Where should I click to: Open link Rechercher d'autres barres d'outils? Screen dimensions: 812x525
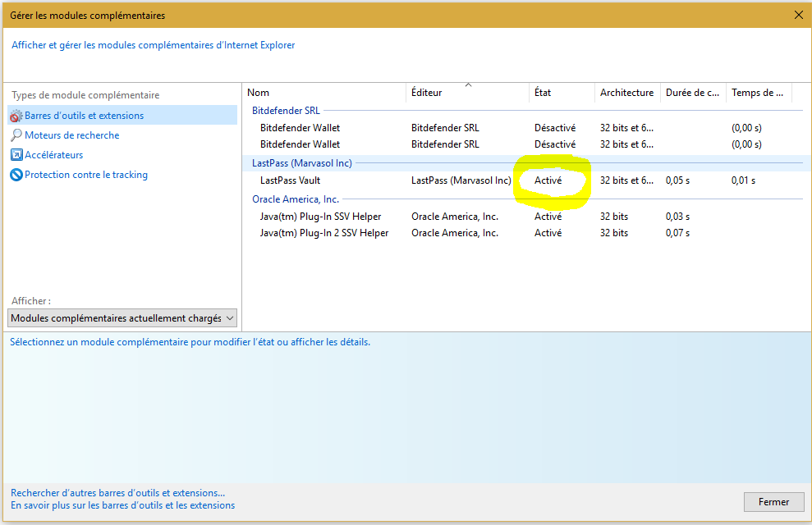[117, 493]
